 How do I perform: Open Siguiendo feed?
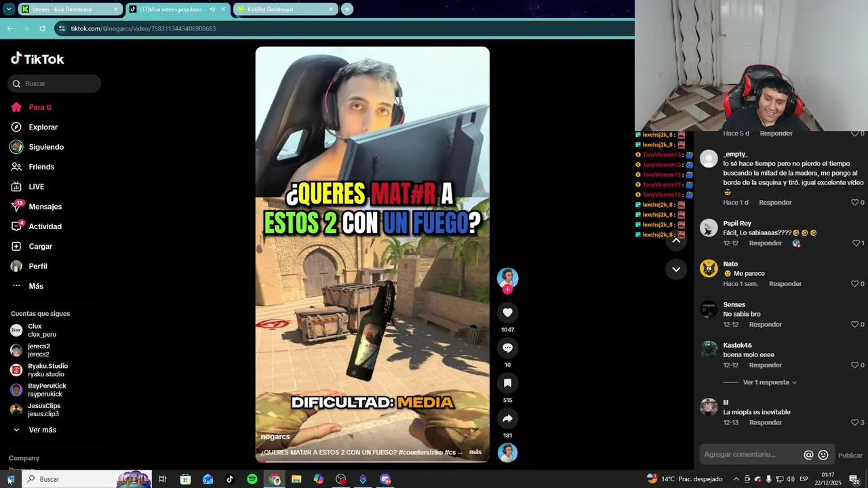click(x=37, y=147)
